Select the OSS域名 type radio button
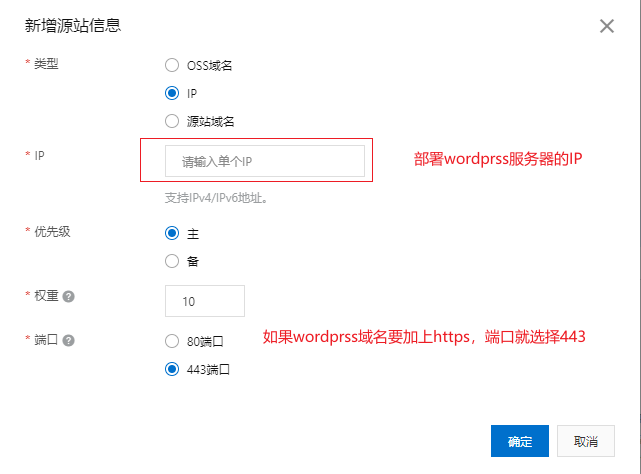This screenshot has width=641, height=474. pyautogui.click(x=172, y=66)
